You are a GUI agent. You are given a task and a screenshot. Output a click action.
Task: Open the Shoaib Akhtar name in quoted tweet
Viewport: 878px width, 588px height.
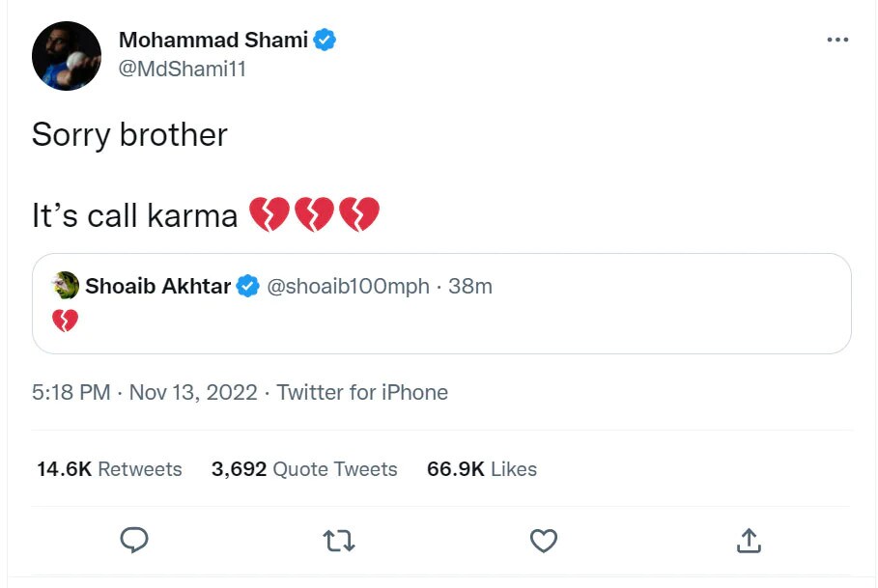click(157, 286)
